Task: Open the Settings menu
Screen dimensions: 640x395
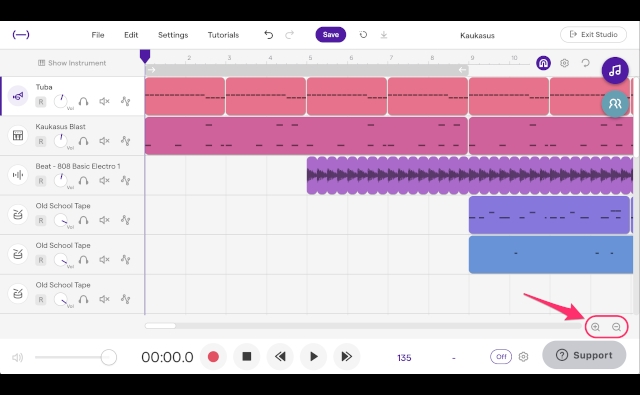Action: [x=173, y=35]
